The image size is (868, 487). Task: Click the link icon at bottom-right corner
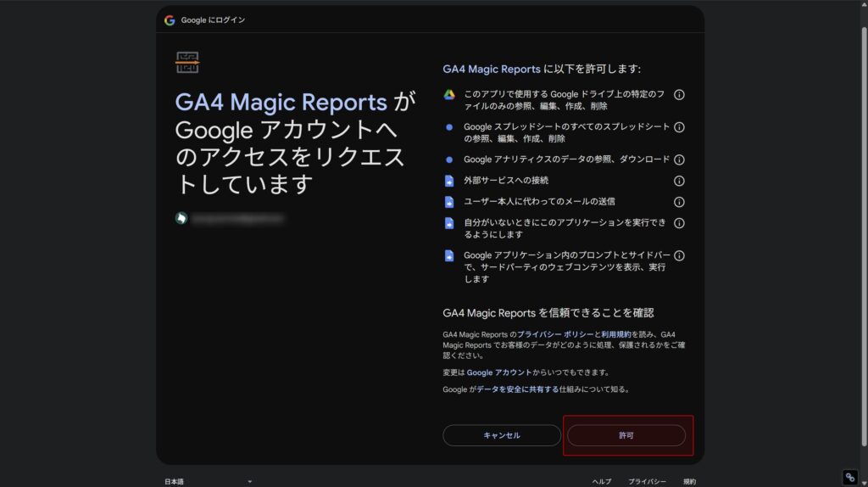point(850,477)
